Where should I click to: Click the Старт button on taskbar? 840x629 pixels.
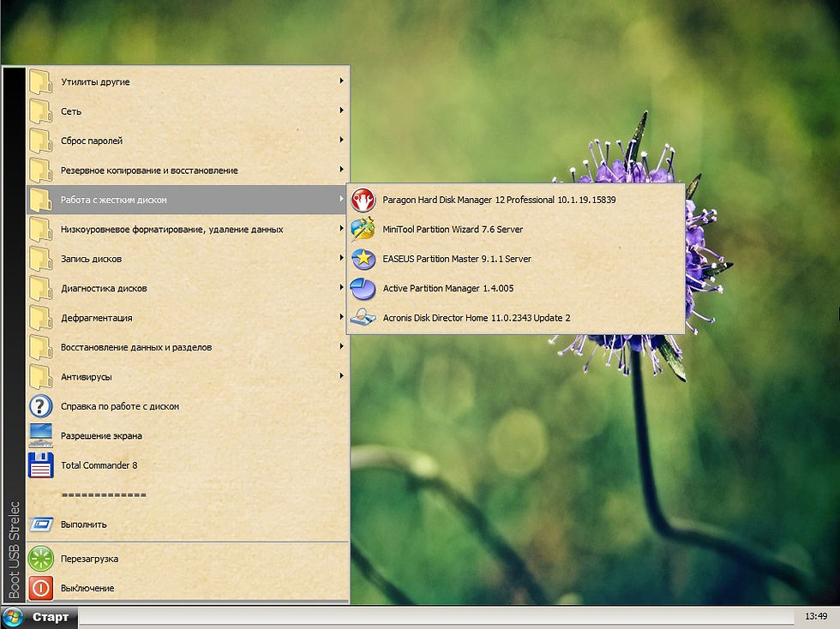39,617
